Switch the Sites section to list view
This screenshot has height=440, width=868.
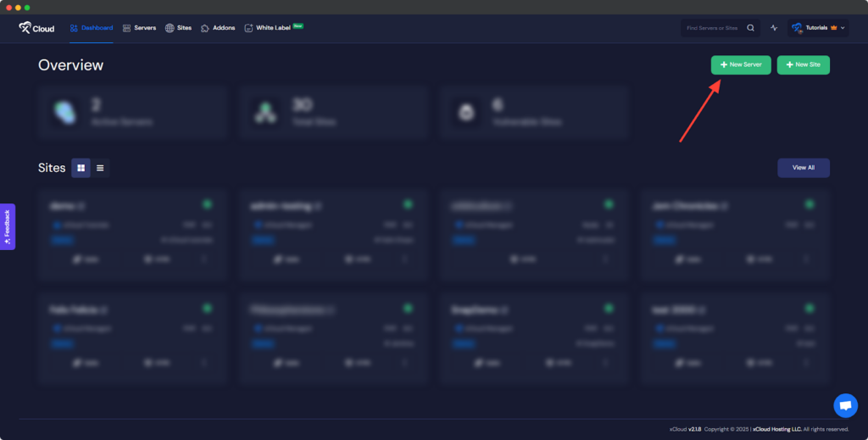tap(100, 168)
